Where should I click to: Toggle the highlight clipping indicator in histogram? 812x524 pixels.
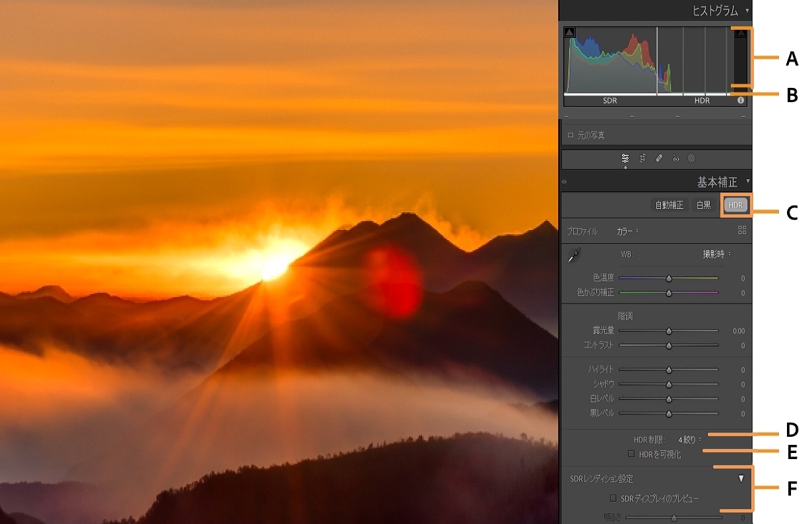coord(741,32)
